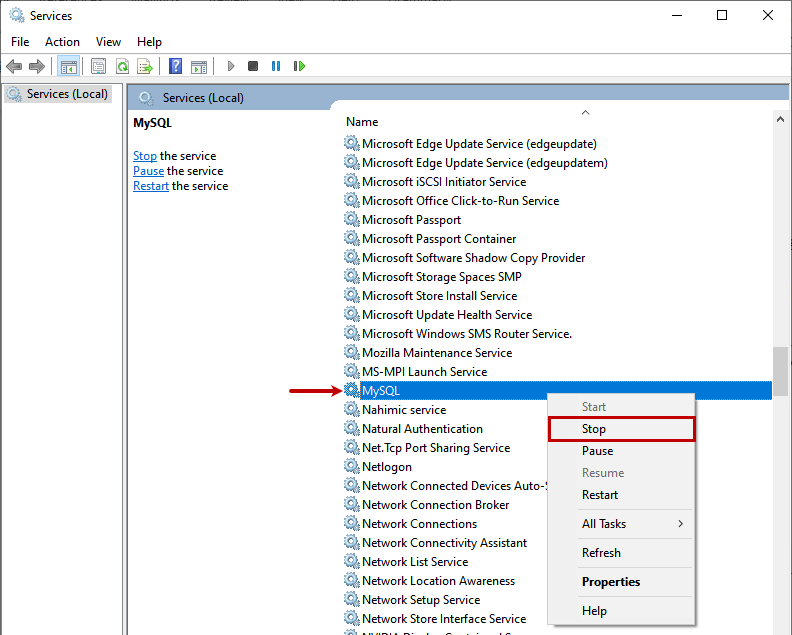The height and width of the screenshot is (635, 792).
Task: Click gear icon beside Microsoft iSCSI Initiator Service
Action: 352,181
